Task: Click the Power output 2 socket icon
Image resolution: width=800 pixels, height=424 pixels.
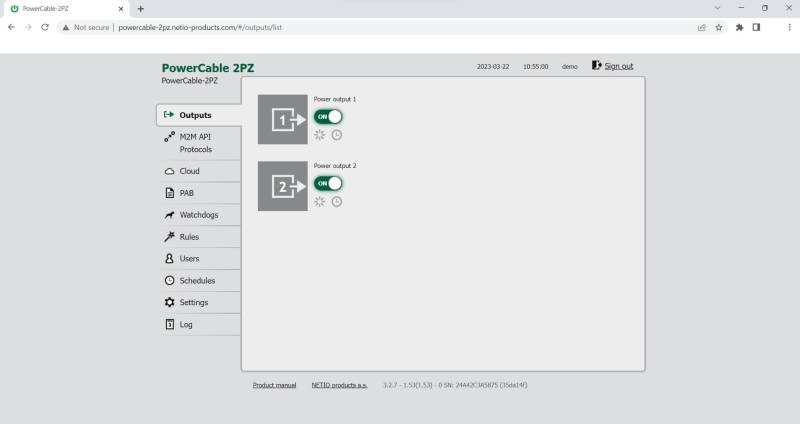Action: [x=283, y=186]
